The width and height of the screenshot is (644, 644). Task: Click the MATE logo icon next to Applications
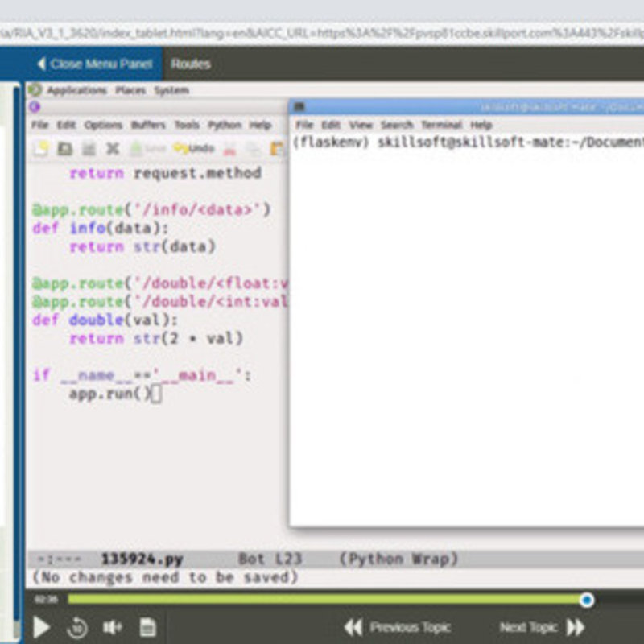(x=35, y=89)
